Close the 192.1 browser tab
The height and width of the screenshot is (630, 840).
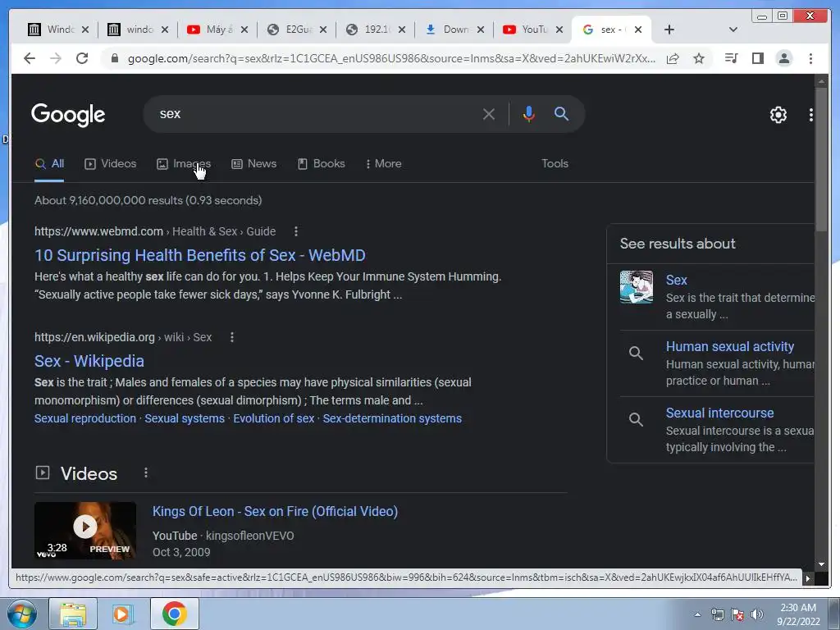pos(402,30)
